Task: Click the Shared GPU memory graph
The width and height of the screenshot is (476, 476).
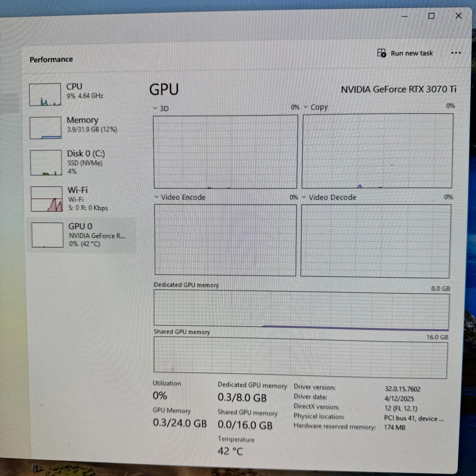Action: 301,358
